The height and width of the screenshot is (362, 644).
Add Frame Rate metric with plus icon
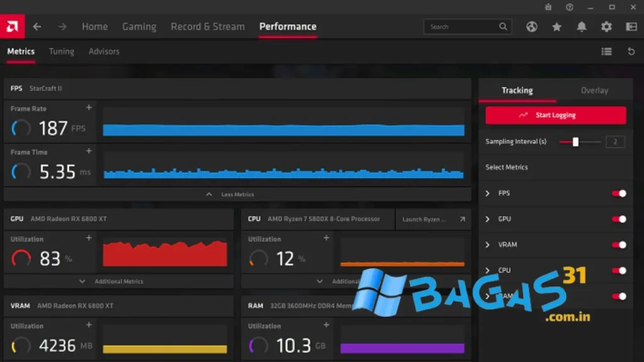(89, 107)
